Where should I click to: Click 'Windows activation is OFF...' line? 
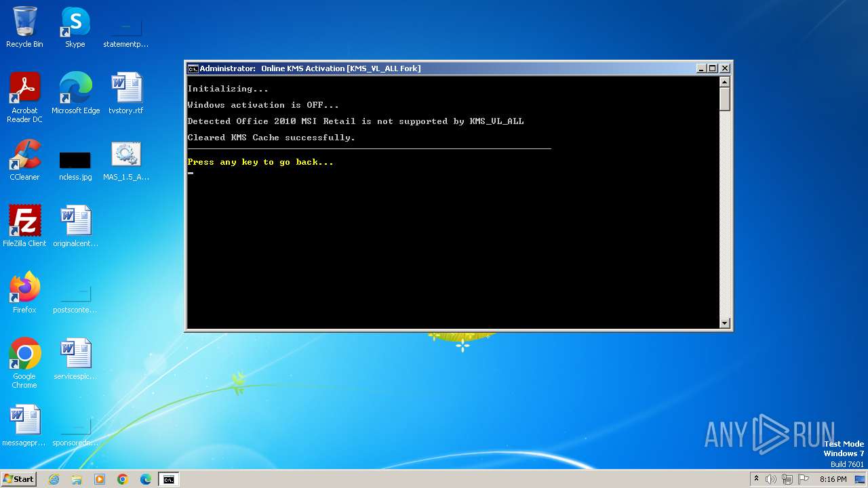263,105
